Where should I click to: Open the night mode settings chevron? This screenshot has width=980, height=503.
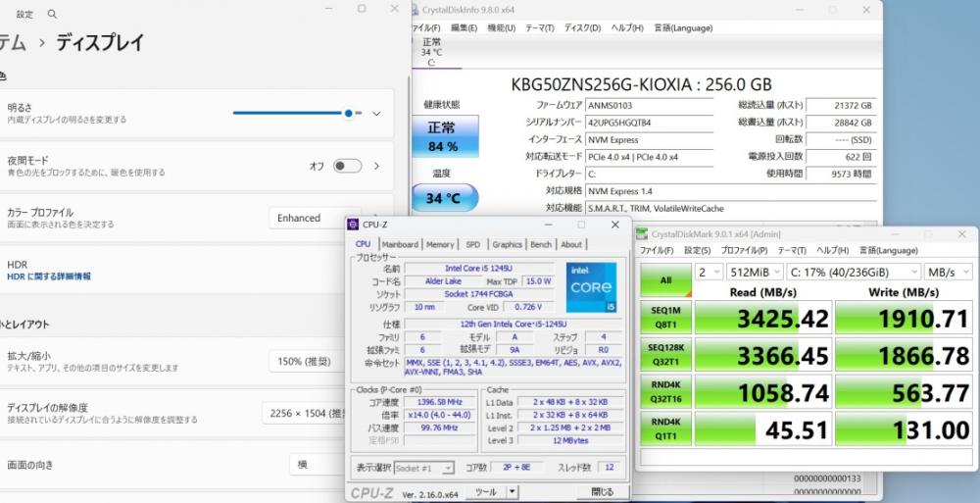pyautogui.click(x=377, y=166)
